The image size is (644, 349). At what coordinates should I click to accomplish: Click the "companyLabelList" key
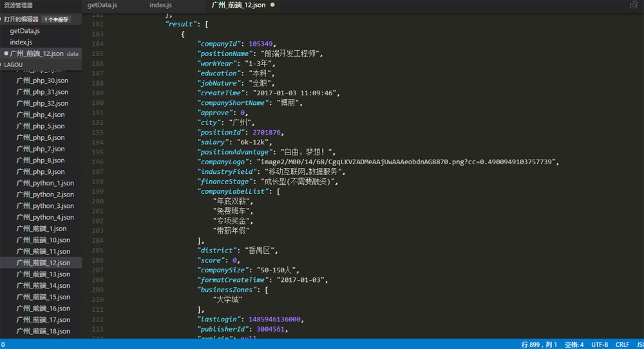click(233, 191)
